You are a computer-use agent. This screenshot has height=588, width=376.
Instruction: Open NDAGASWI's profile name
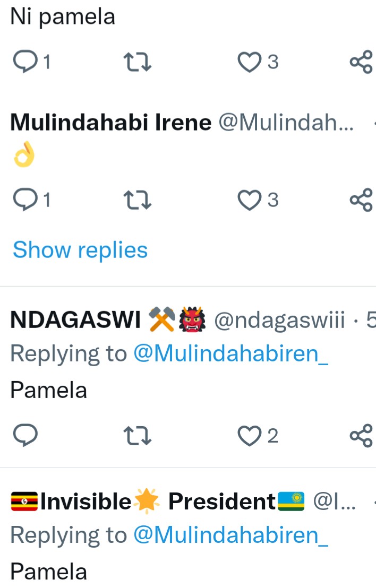(x=75, y=320)
